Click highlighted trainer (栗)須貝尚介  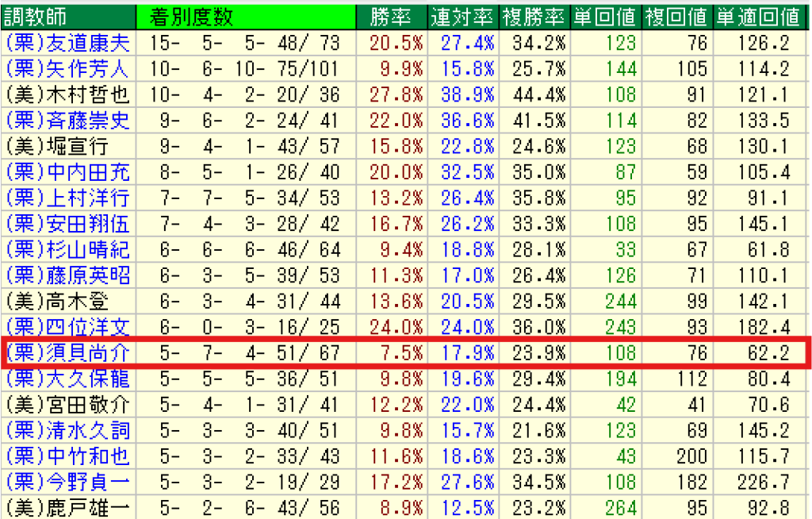click(x=67, y=353)
